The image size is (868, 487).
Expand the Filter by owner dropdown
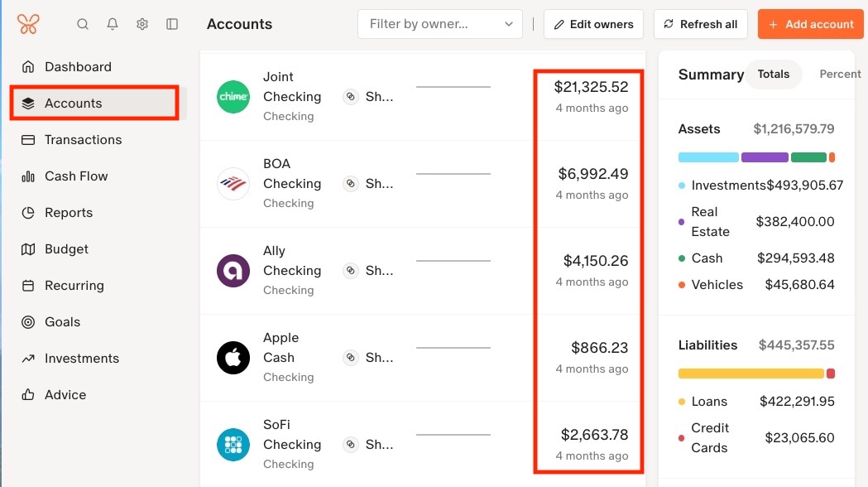point(440,24)
